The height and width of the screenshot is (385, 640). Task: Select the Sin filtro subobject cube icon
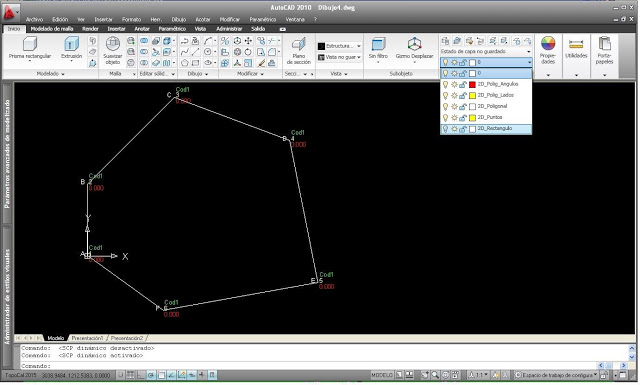378,44
